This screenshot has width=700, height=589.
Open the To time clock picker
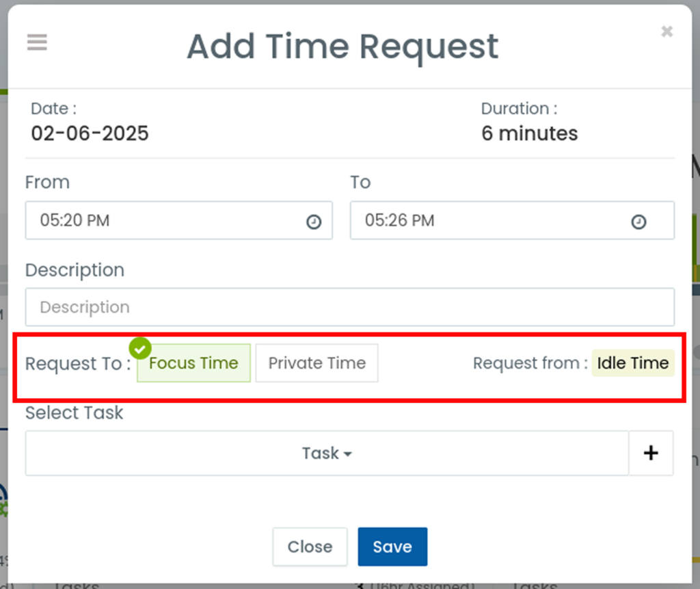(x=638, y=221)
